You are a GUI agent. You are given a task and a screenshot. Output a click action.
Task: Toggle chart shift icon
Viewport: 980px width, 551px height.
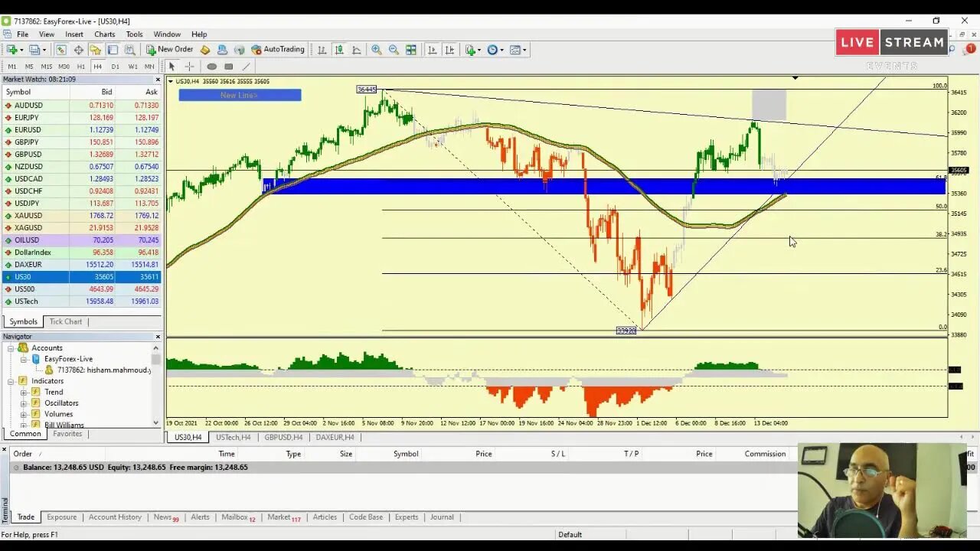pos(449,50)
